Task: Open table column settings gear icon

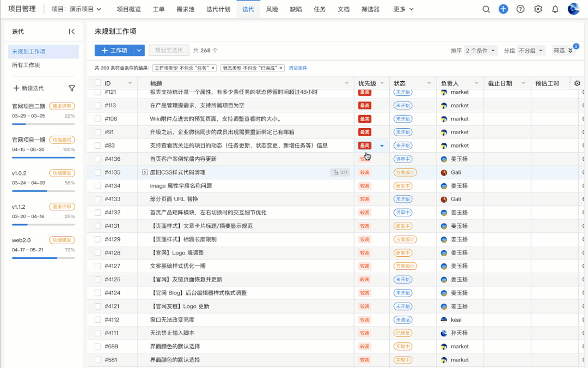Action: [x=577, y=83]
